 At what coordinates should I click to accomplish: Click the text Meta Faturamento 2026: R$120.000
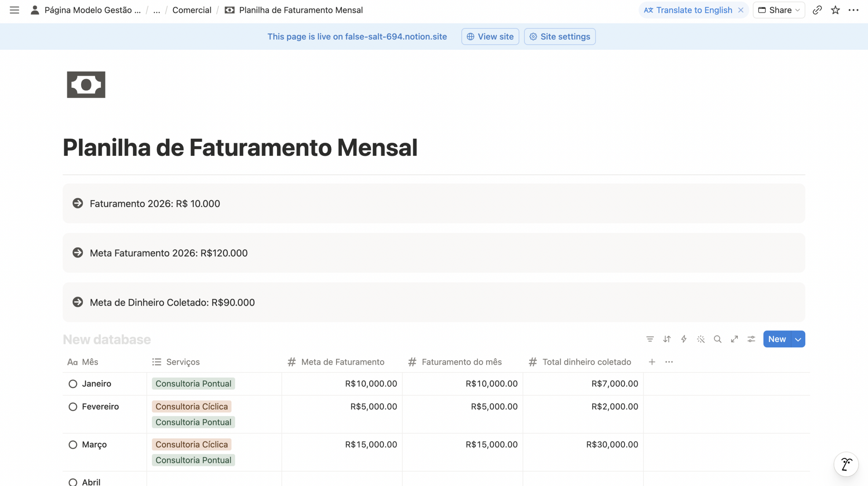169,253
